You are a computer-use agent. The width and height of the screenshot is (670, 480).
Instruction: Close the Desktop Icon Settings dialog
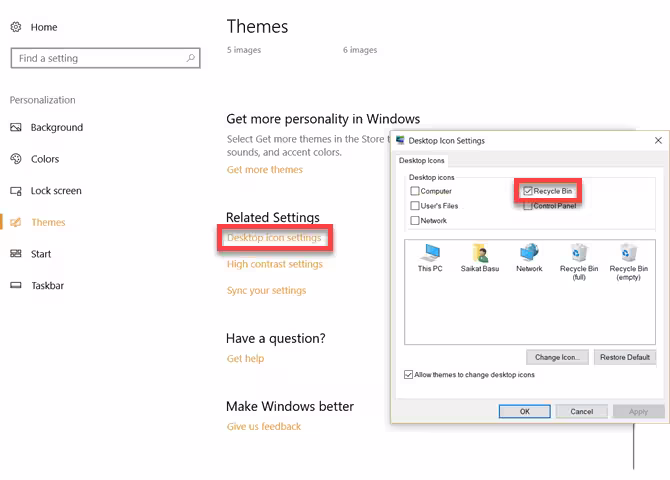point(658,140)
